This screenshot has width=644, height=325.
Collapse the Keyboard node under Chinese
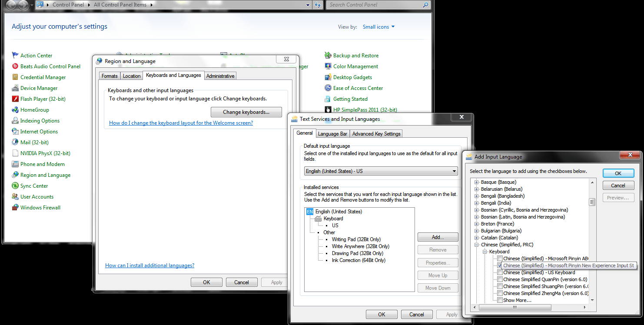pos(485,252)
